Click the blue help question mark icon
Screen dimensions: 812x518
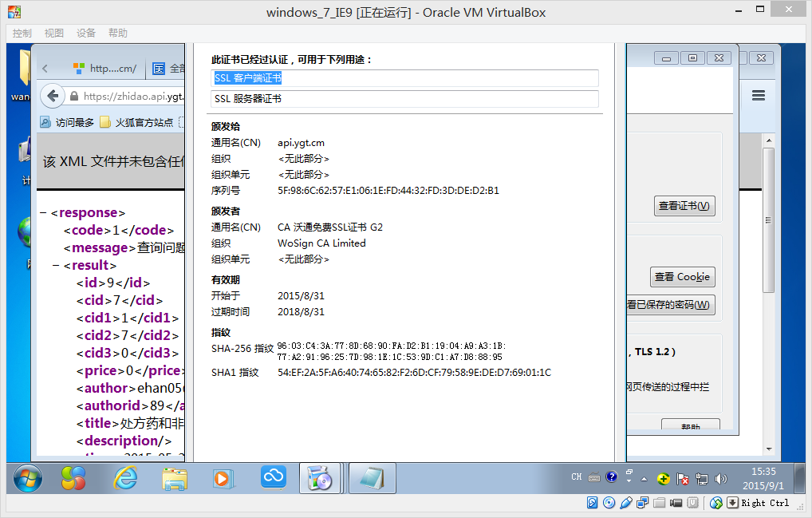click(612, 476)
